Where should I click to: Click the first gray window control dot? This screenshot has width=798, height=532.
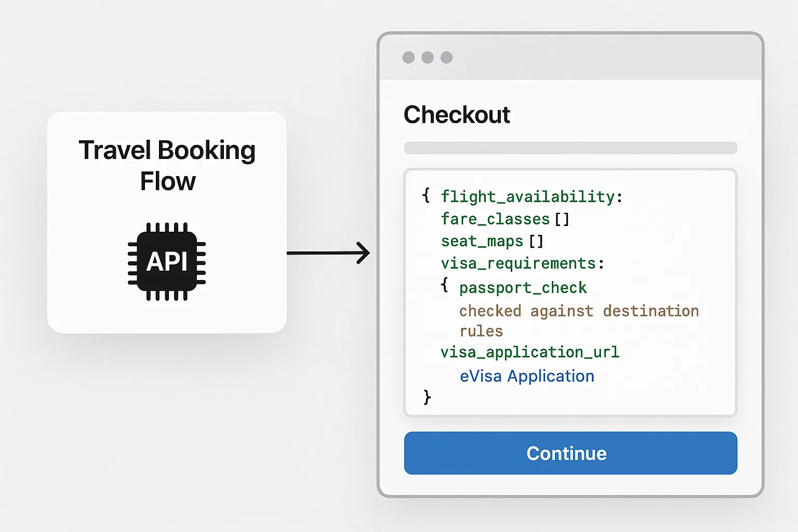tap(409, 58)
